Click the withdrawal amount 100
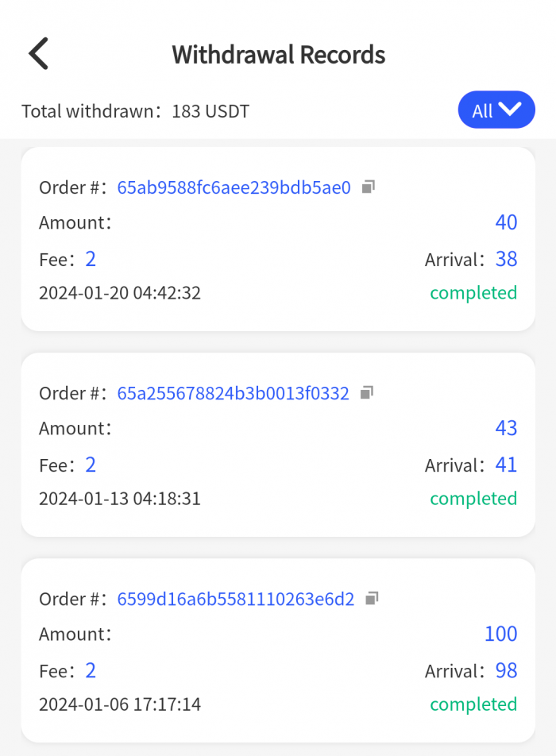This screenshot has width=556, height=756. tap(500, 634)
